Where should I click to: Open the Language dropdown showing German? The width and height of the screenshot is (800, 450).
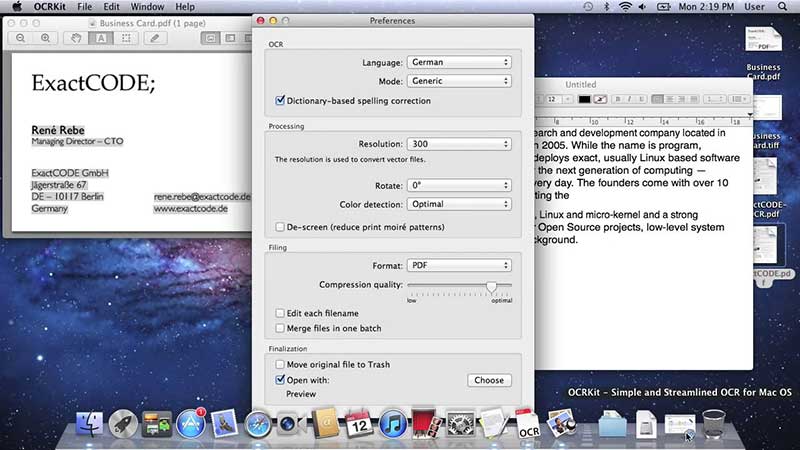pos(459,62)
